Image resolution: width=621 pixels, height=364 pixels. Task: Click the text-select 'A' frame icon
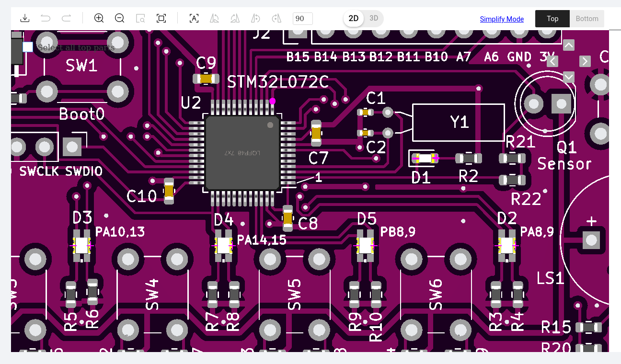194,19
